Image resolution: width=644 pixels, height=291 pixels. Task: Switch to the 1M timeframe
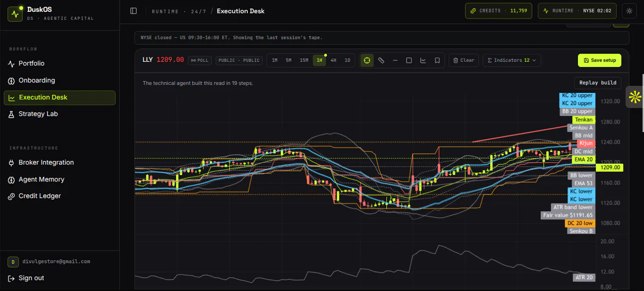point(275,60)
